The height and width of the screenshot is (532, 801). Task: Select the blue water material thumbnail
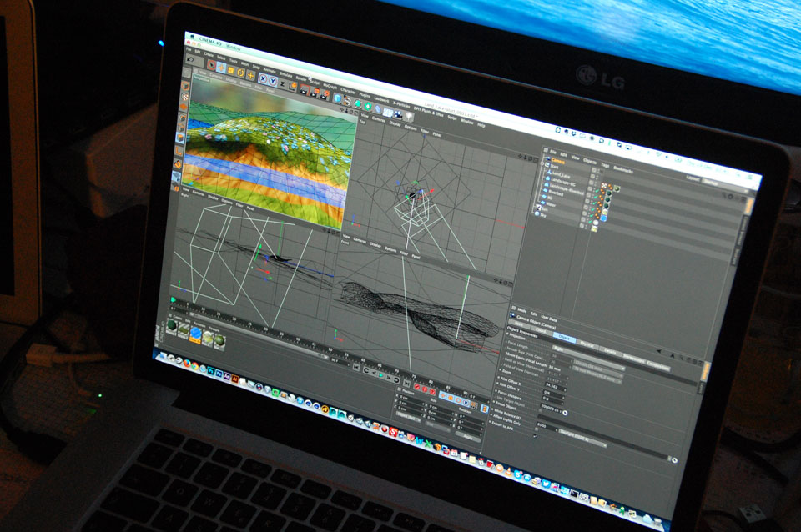(x=196, y=333)
